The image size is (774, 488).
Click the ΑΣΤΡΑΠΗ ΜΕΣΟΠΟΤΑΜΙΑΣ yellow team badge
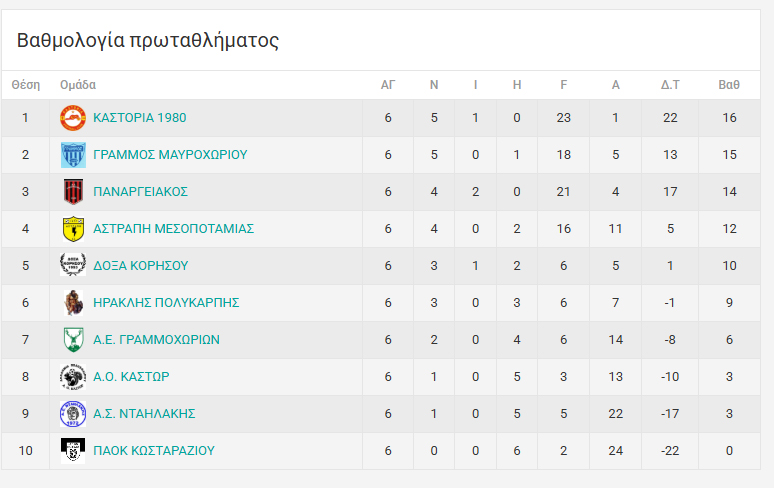click(73, 229)
